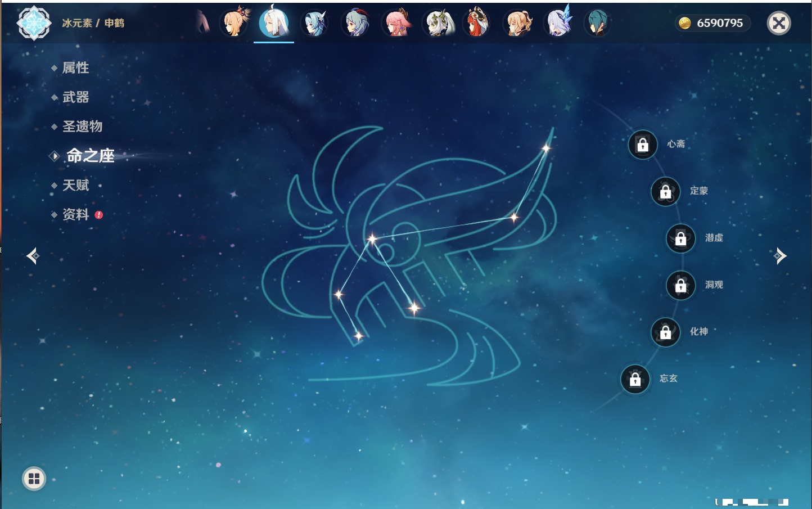
Task: Open the grid view button at bottom-left
Action: pyautogui.click(x=34, y=479)
